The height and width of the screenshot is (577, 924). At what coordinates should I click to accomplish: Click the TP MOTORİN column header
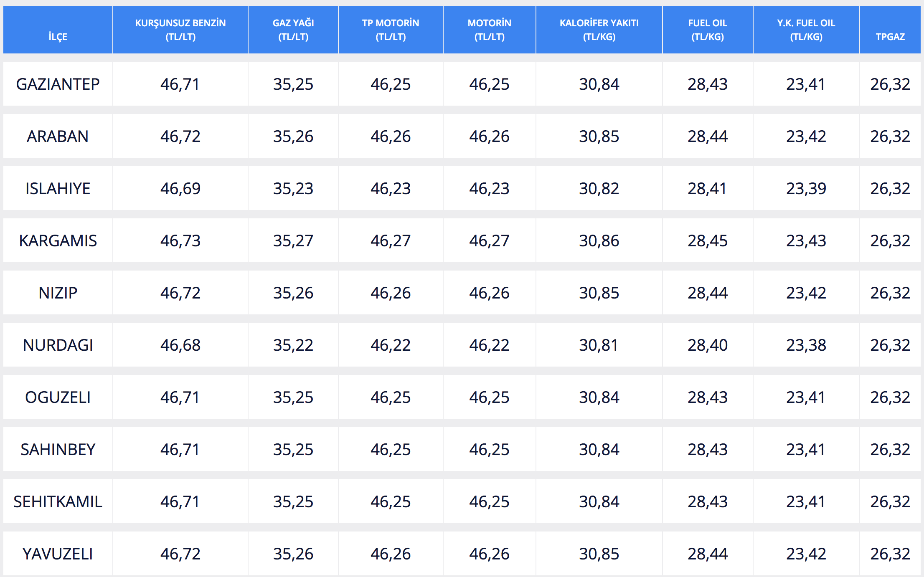[391, 30]
